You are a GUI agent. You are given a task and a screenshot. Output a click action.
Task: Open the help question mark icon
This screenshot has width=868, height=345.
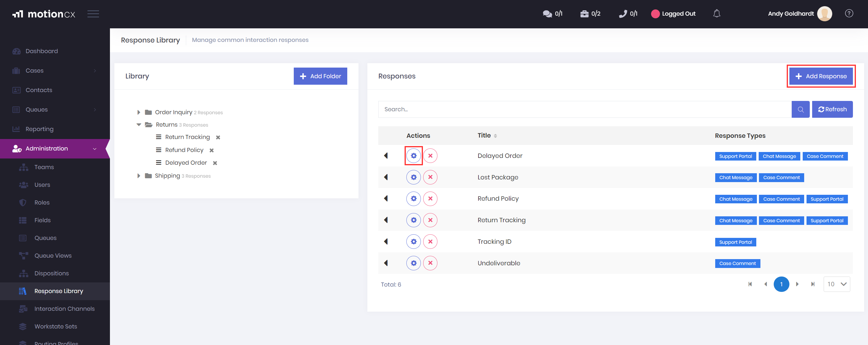(849, 14)
